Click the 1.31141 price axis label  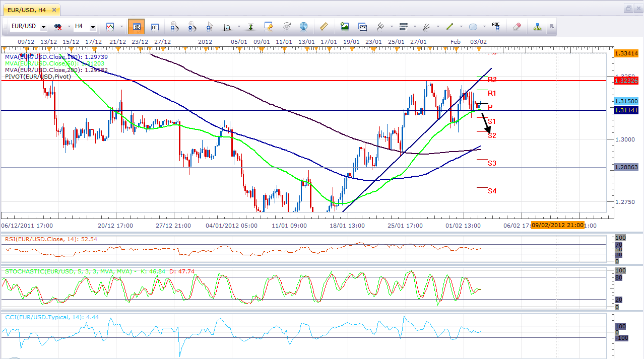point(626,110)
